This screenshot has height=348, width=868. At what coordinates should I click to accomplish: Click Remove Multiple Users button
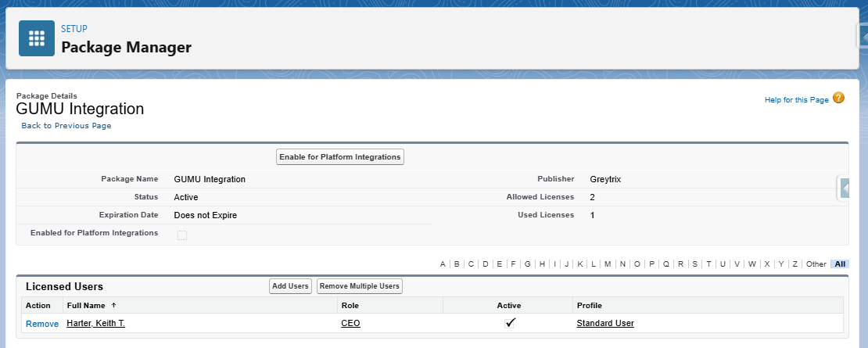pos(359,286)
